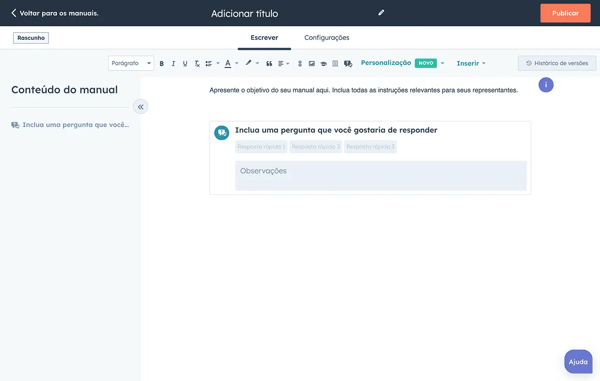Switch to the Configurações tab

pos(326,37)
